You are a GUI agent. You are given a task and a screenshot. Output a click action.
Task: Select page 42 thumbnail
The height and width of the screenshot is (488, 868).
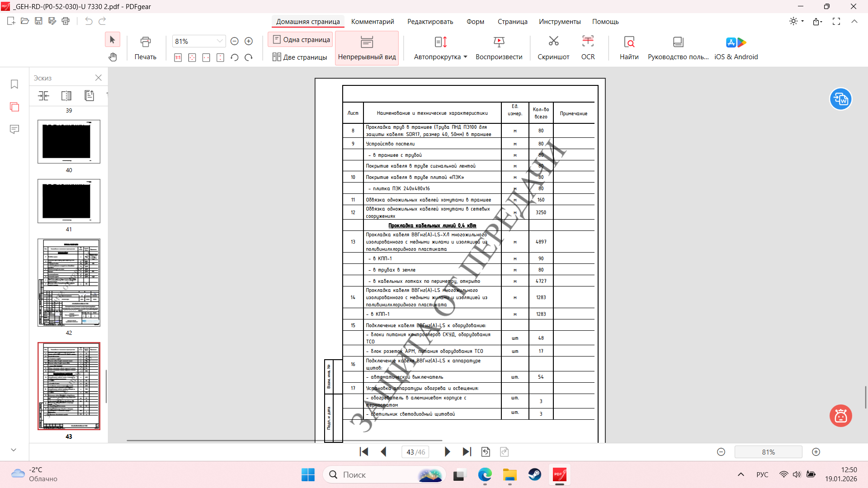click(x=69, y=283)
